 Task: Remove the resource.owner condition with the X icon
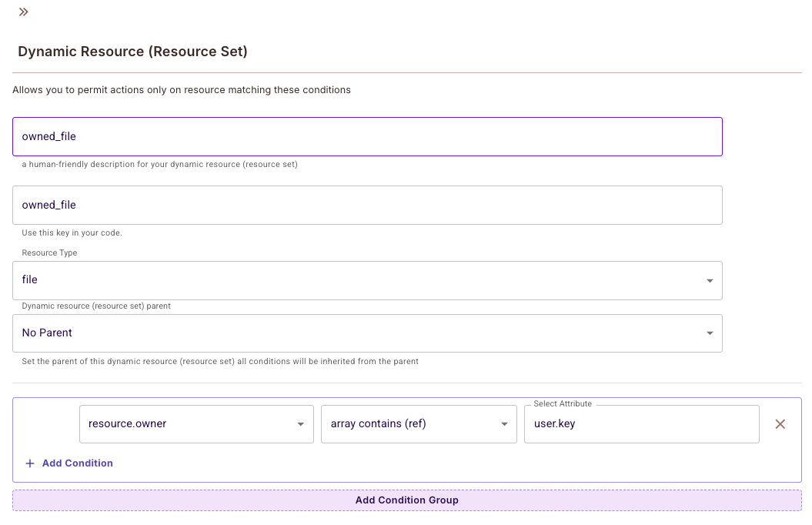(x=780, y=424)
